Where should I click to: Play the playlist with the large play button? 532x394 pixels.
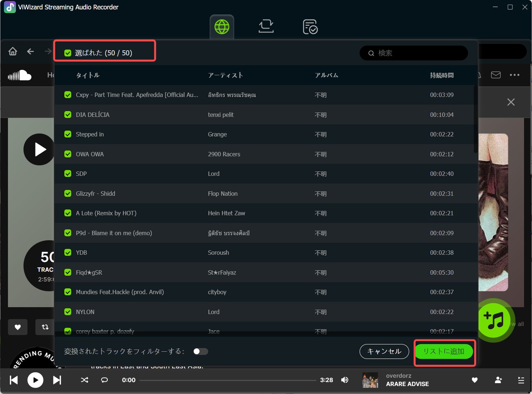tap(39, 149)
